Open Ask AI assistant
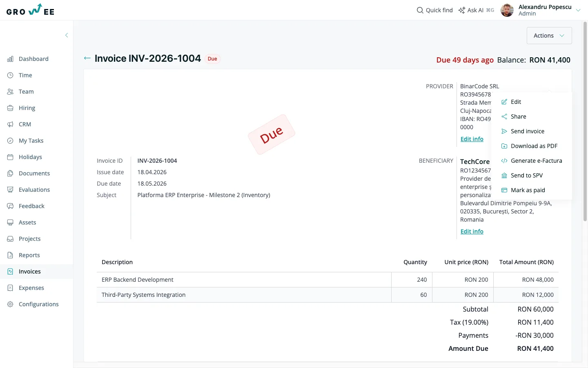 (x=476, y=10)
